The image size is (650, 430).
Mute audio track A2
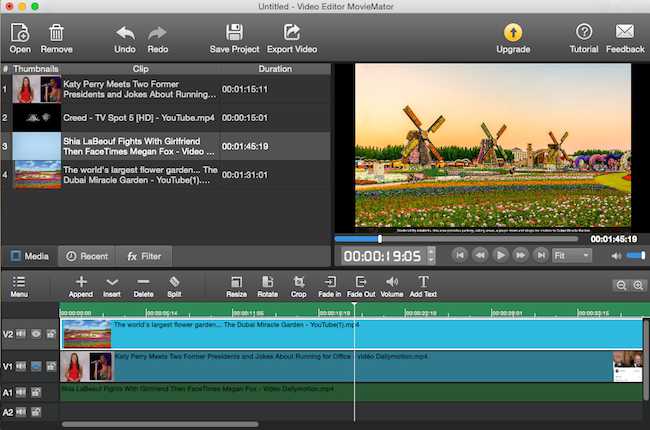point(21,412)
